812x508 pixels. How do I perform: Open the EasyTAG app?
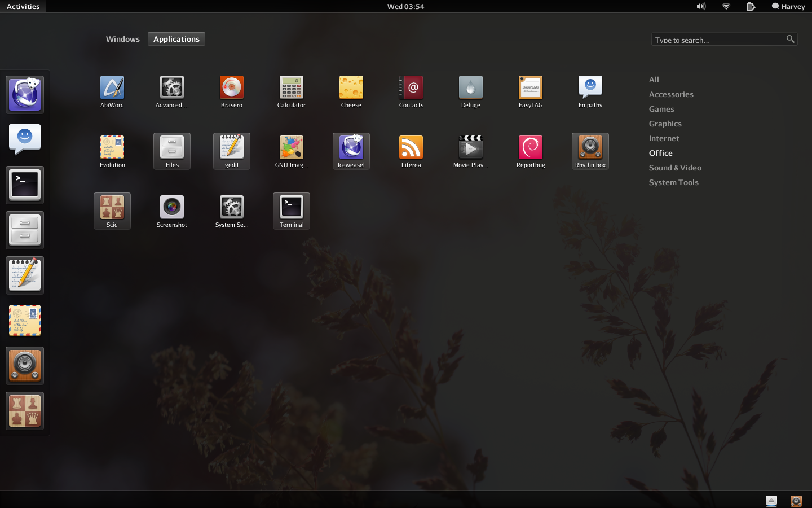point(531,91)
